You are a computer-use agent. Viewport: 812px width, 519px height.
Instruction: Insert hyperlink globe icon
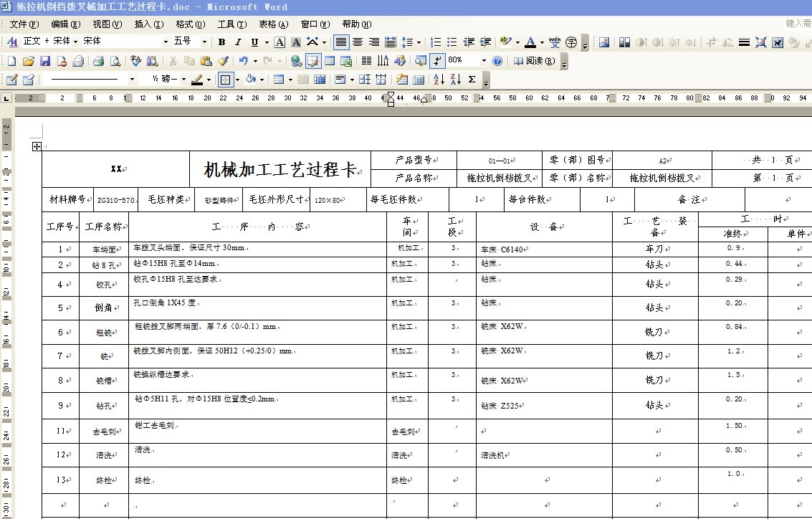click(x=296, y=61)
